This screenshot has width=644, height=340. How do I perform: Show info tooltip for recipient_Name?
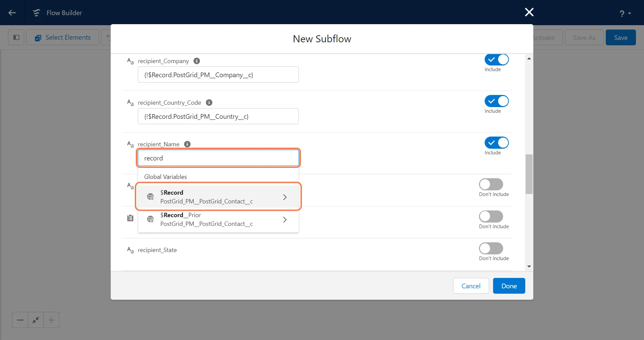pos(187,144)
